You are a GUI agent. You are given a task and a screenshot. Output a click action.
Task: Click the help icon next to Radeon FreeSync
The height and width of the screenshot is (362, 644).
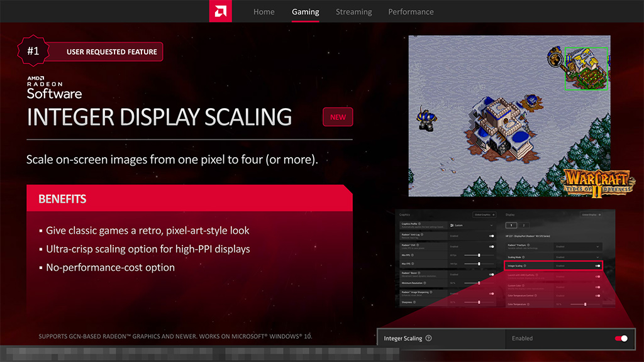click(528, 245)
